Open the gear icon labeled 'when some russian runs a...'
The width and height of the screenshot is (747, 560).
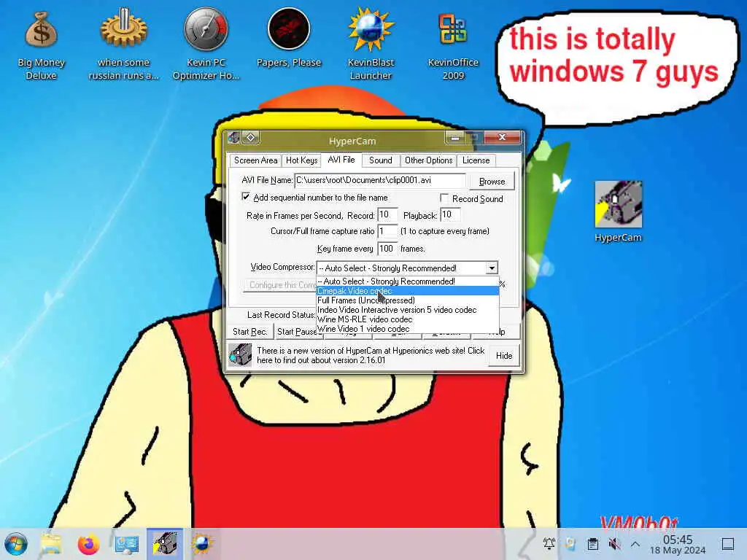point(123,45)
